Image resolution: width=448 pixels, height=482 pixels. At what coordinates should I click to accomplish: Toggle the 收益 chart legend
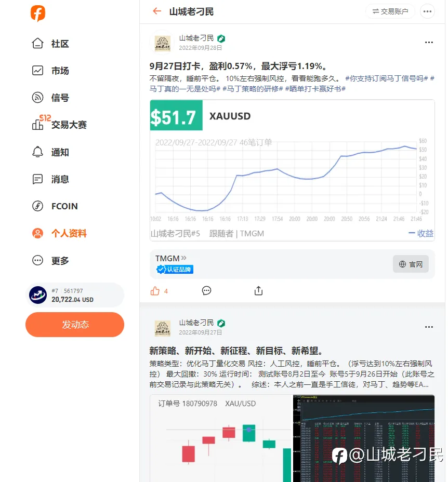[421, 233]
